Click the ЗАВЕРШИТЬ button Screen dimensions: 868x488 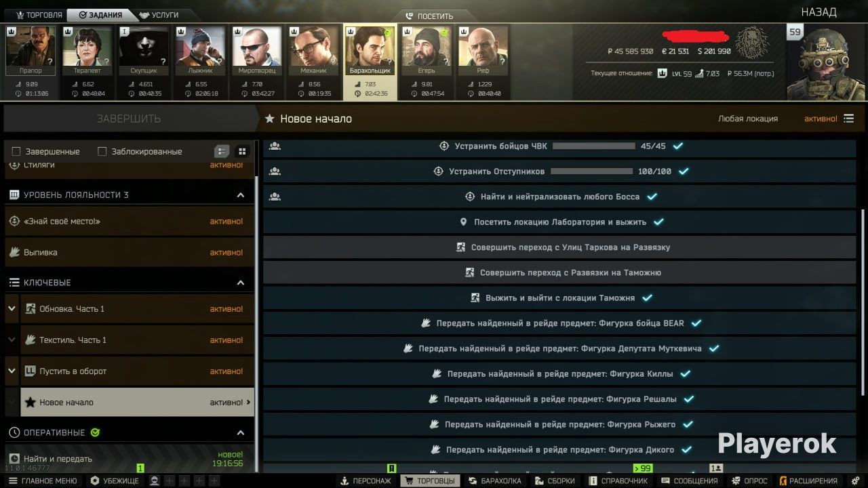tap(129, 119)
